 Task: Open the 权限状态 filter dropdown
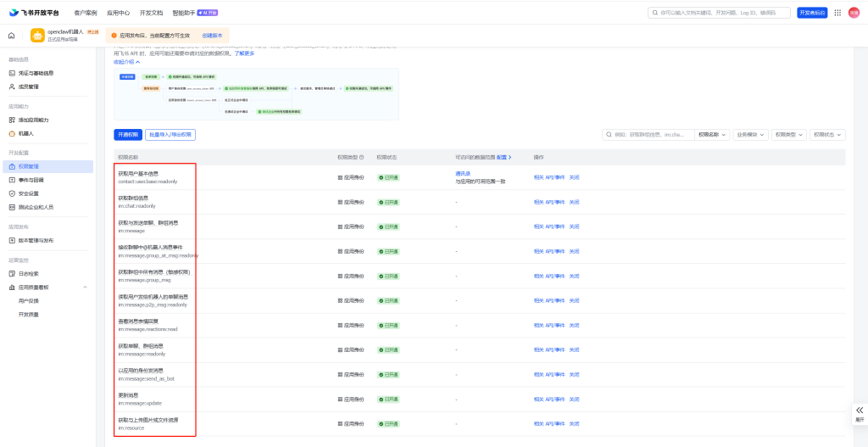tap(827, 135)
